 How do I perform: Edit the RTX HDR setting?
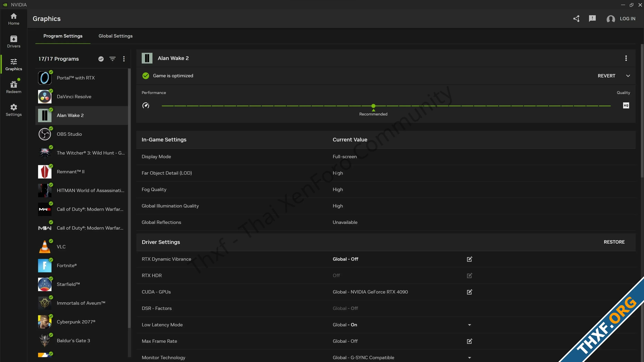tap(469, 276)
